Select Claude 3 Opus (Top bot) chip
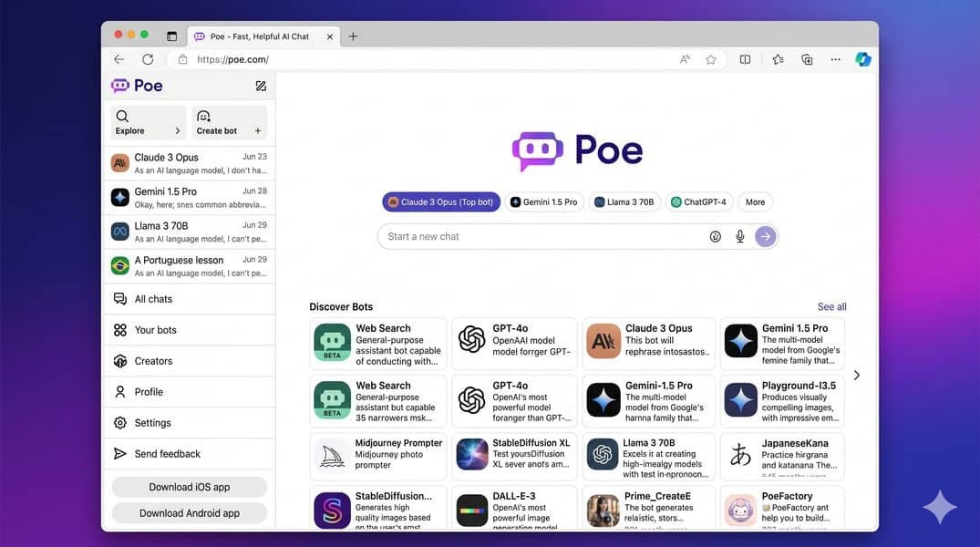980x547 pixels. [x=441, y=201]
